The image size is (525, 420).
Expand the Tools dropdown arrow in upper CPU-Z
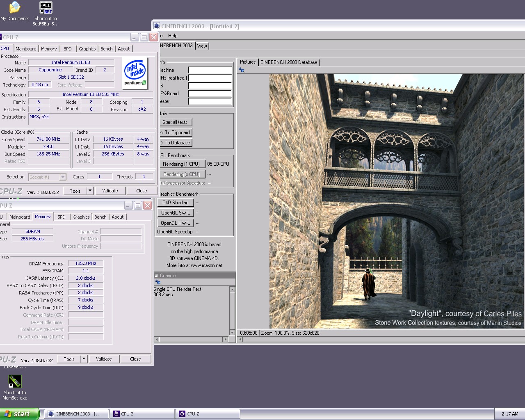[90, 191]
